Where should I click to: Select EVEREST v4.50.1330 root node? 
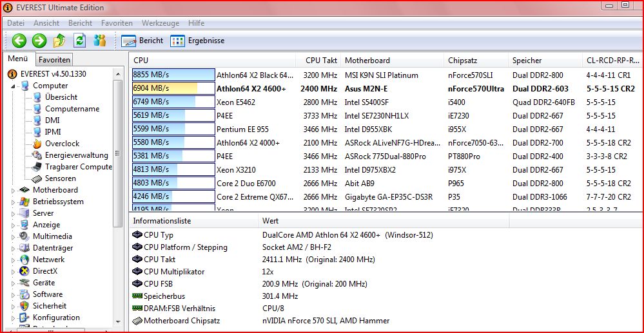click(x=54, y=74)
